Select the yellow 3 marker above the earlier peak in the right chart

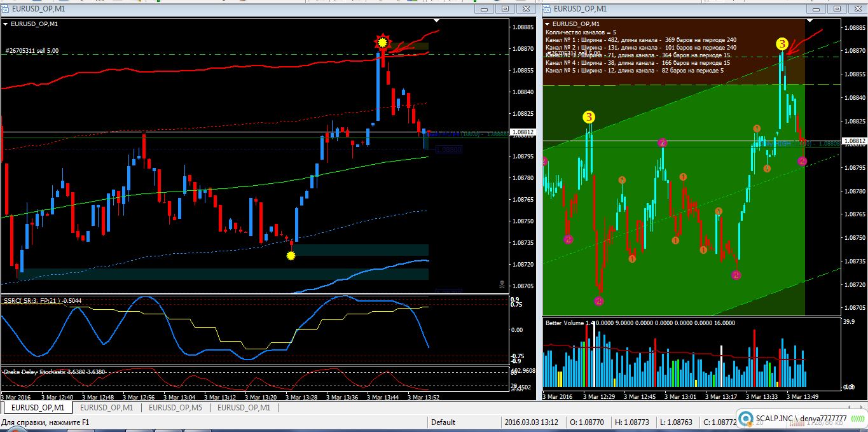589,117
